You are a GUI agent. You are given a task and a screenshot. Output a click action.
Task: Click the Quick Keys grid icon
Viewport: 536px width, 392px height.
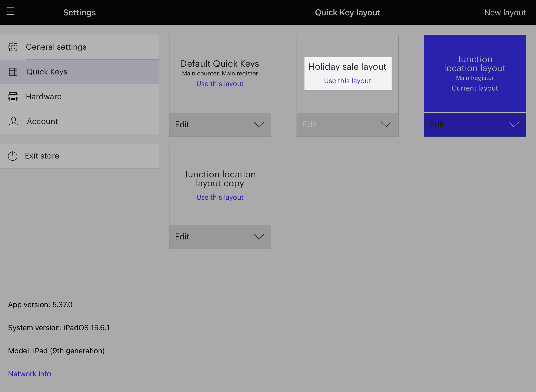point(13,72)
